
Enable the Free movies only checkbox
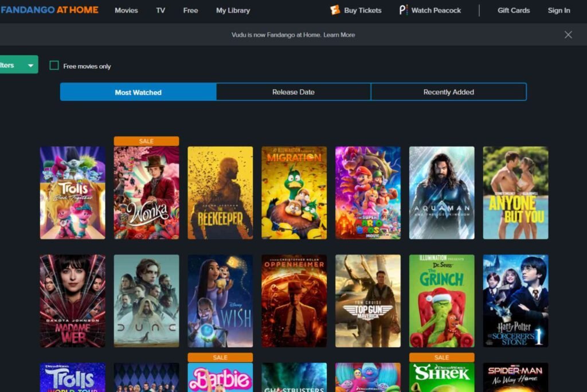(x=54, y=65)
